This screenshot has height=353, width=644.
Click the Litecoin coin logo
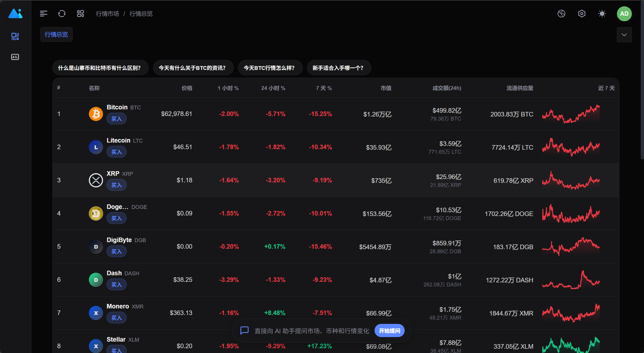click(96, 147)
